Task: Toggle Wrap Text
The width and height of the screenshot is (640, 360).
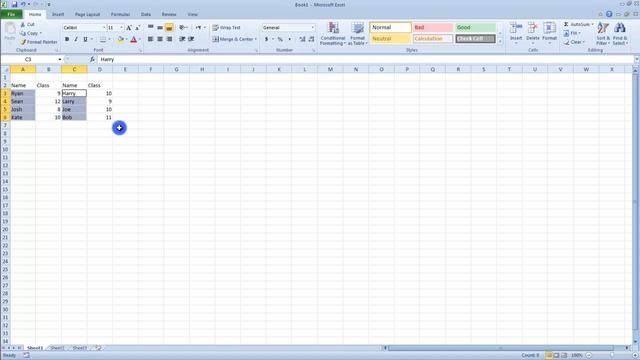Action: (x=227, y=27)
